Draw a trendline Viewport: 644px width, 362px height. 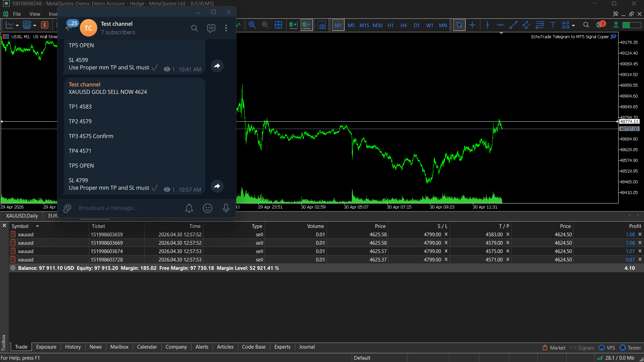[513, 25]
